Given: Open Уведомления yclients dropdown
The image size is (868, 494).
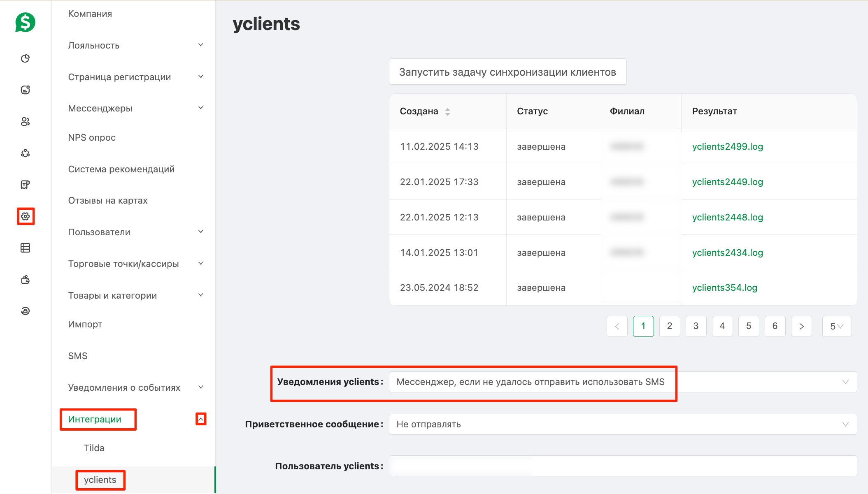Looking at the screenshot, I should [623, 382].
